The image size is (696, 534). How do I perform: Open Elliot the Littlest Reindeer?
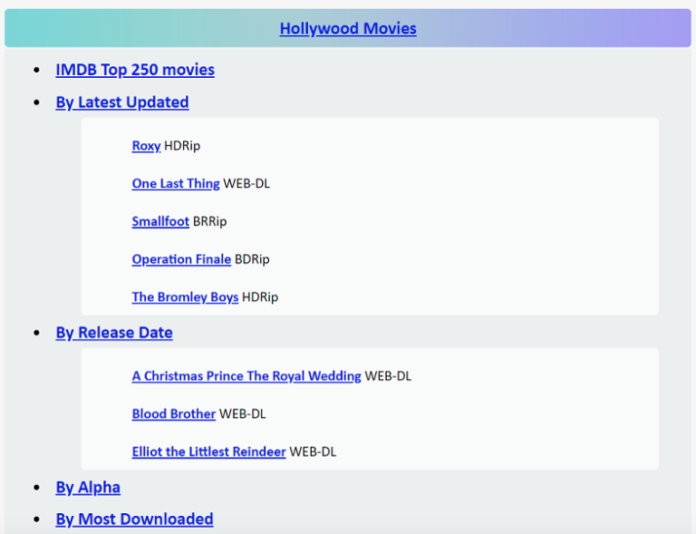208,452
